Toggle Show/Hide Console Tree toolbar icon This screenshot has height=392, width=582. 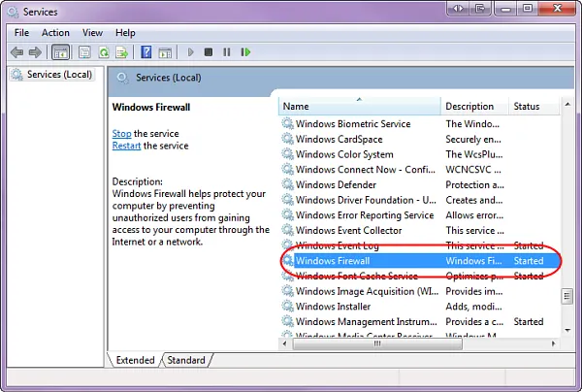pyautogui.click(x=60, y=52)
